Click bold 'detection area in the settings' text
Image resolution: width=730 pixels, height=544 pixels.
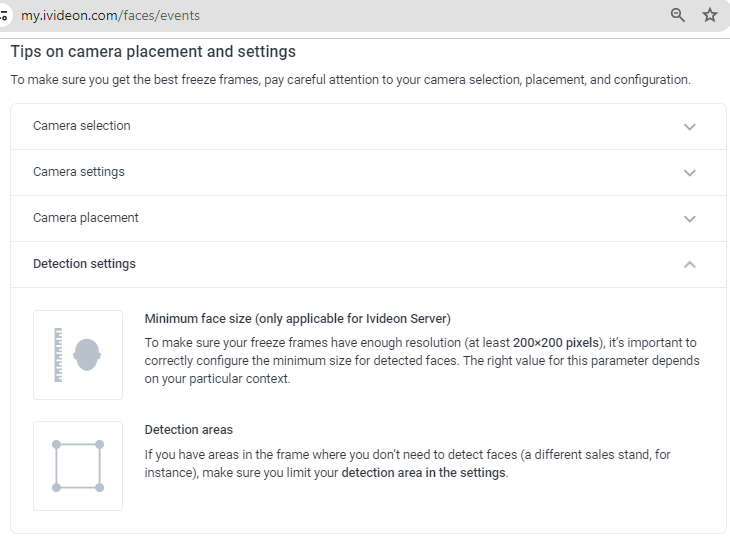pyautogui.click(x=423, y=473)
